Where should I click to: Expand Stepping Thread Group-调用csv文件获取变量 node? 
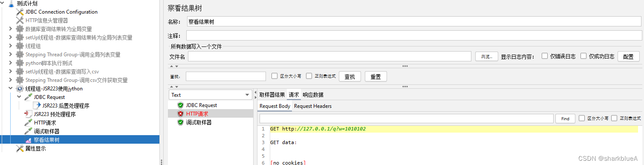(x=11, y=80)
